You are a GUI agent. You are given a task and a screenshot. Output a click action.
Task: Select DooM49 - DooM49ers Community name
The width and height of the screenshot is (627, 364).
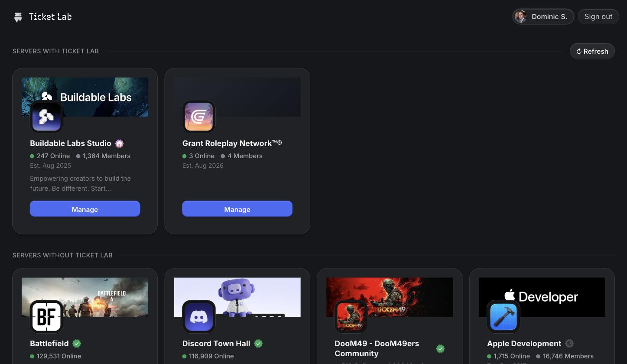tap(377, 348)
